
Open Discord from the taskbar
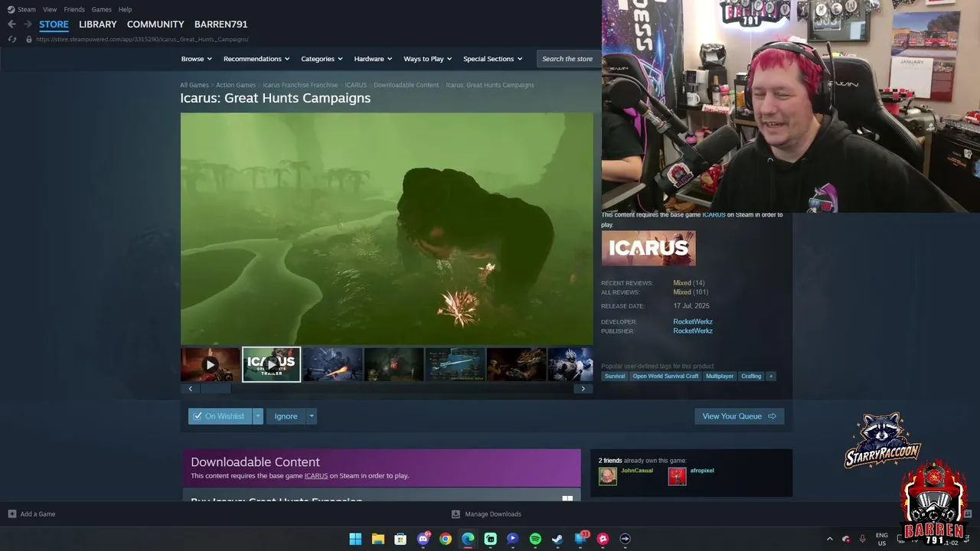423,539
